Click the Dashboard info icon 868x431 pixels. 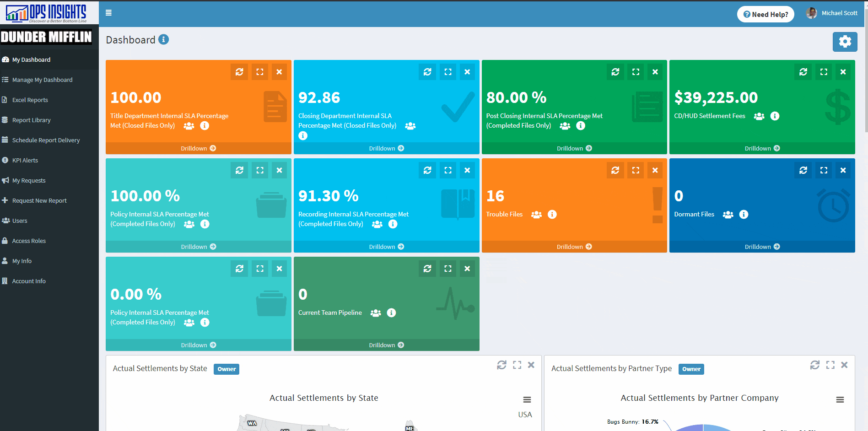point(164,40)
